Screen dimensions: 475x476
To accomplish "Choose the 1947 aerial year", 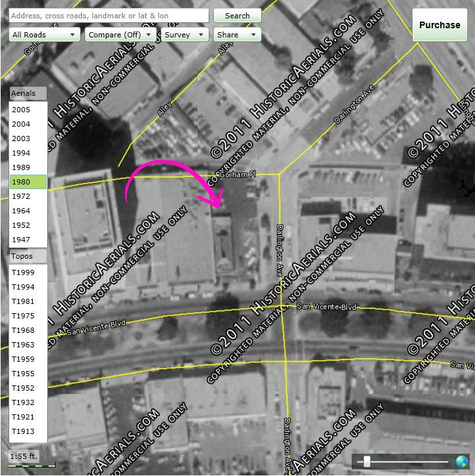I will click(x=22, y=240).
